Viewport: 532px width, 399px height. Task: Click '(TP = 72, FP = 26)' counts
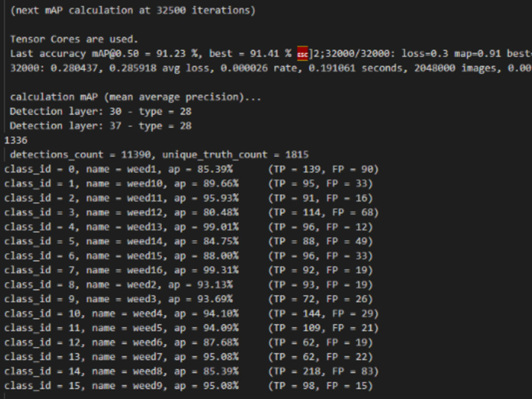[x=320, y=299]
